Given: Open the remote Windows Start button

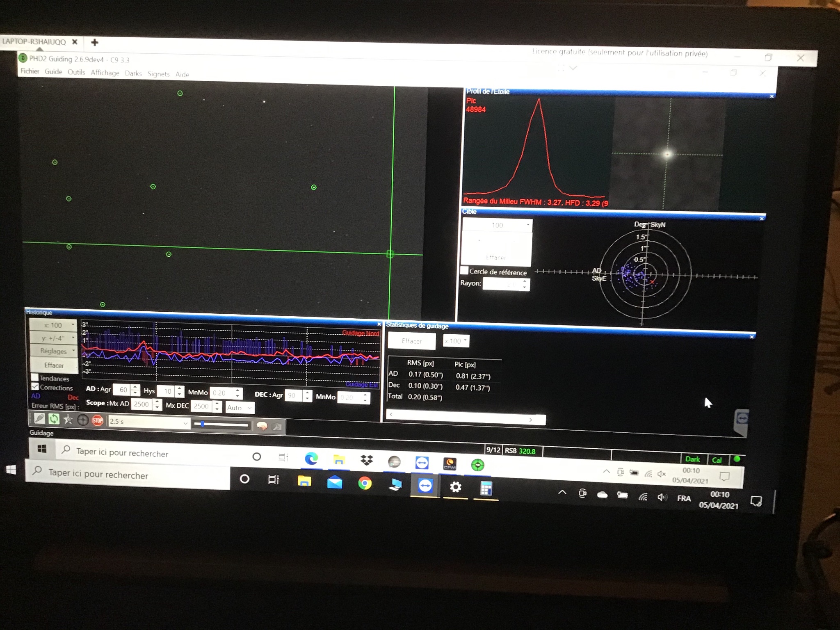Looking at the screenshot, I should click(x=42, y=449).
